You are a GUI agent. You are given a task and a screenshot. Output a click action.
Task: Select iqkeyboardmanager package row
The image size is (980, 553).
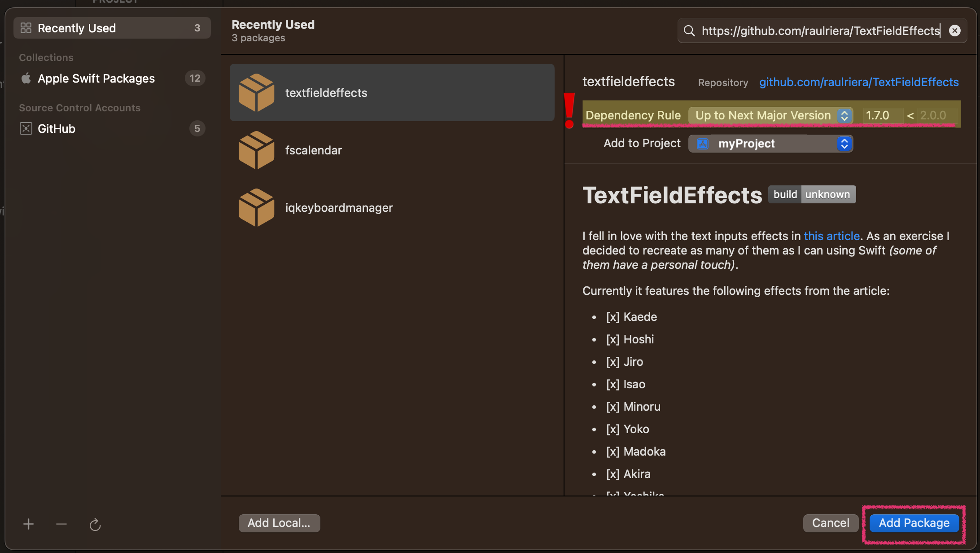(392, 207)
